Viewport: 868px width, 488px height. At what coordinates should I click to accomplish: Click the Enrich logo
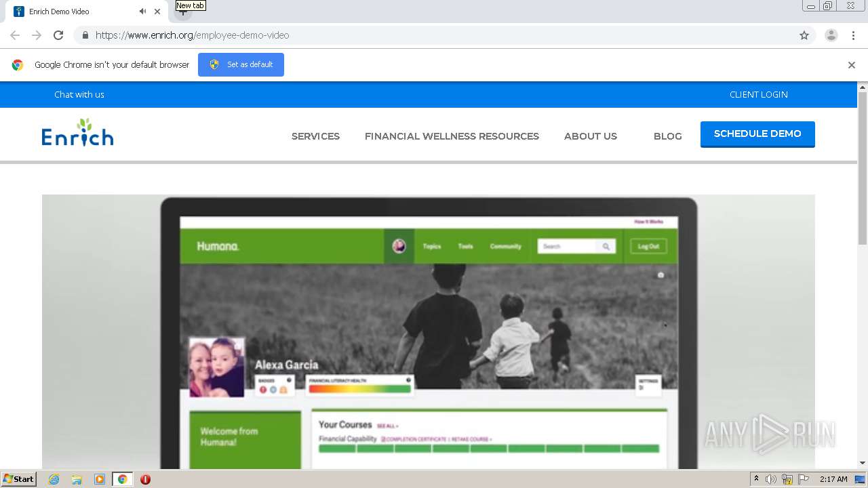(x=77, y=133)
